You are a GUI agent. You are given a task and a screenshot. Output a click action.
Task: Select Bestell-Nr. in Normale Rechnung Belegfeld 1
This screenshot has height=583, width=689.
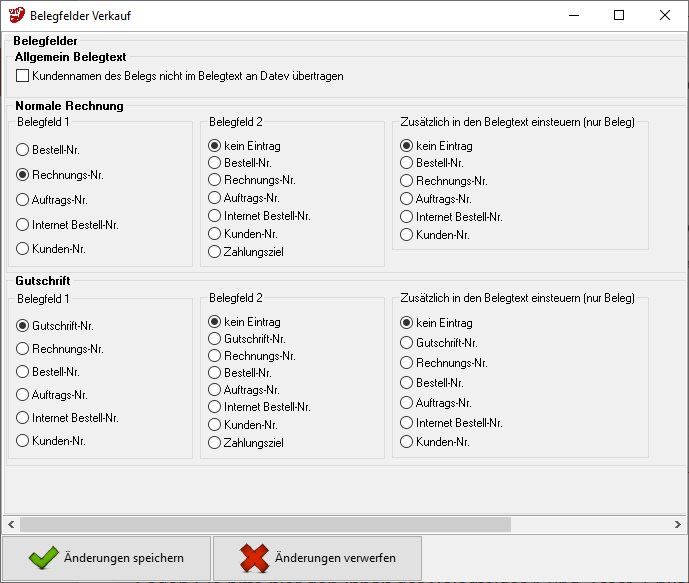24,150
